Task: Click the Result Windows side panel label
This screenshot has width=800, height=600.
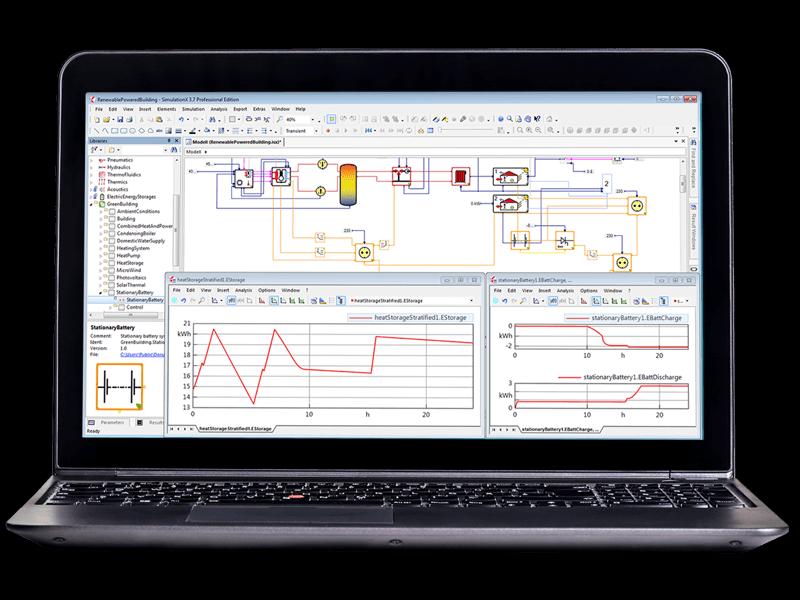Action: coord(694,232)
